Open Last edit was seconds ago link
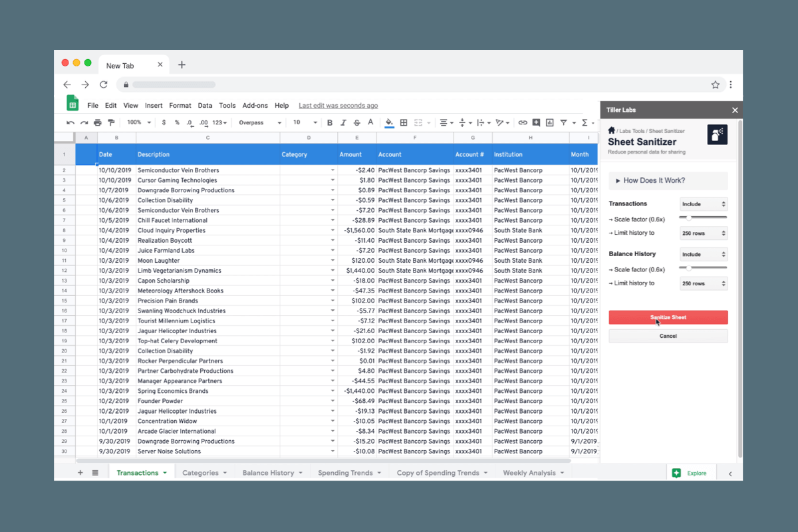The height and width of the screenshot is (532, 798). (x=338, y=105)
